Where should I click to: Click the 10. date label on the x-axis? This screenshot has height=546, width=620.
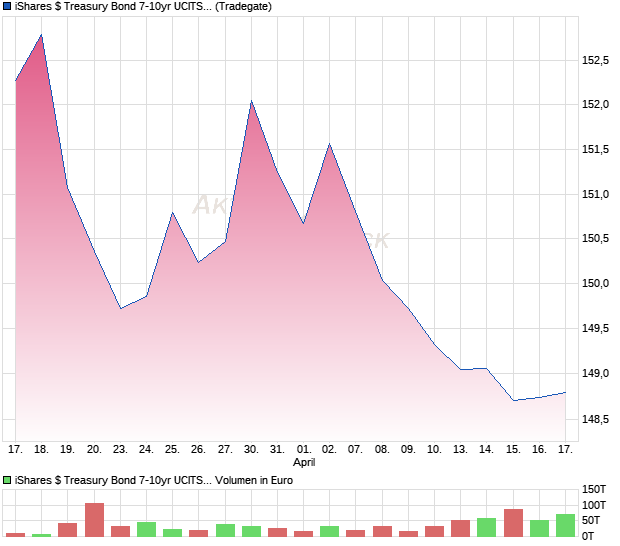pyautogui.click(x=435, y=450)
